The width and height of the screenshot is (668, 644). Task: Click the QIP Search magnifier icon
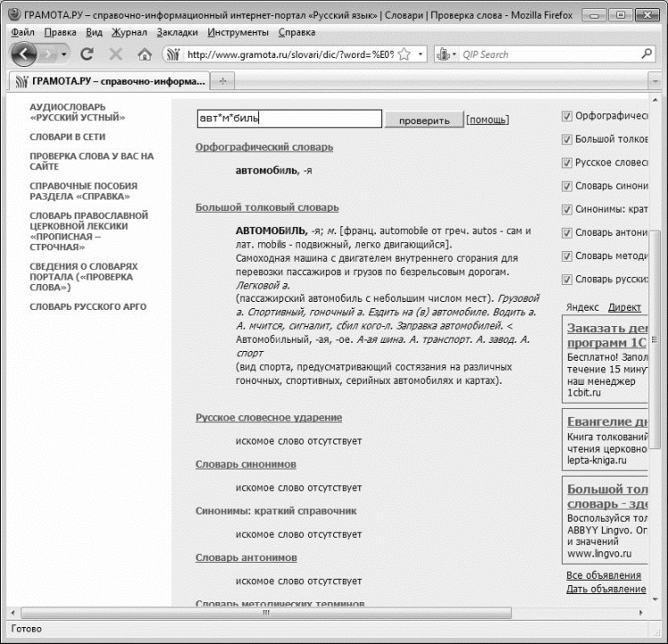[646, 54]
